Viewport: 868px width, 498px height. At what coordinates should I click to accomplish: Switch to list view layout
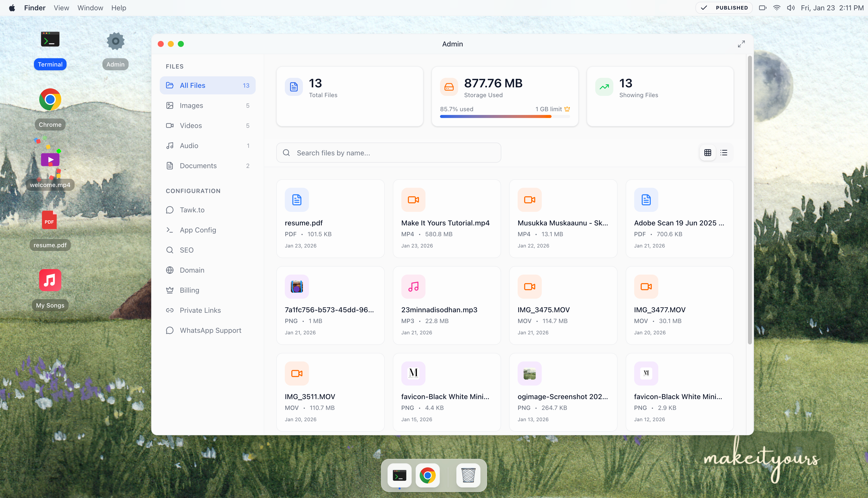coord(724,153)
